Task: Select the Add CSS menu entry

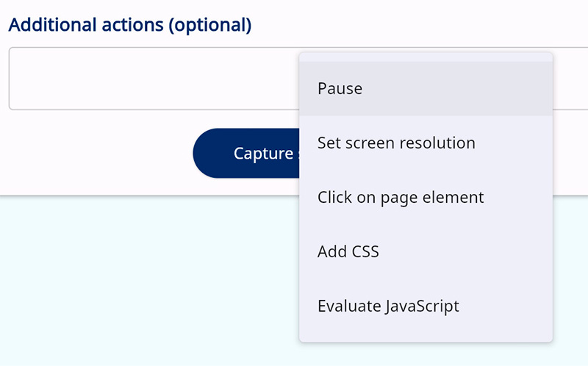Action: point(348,251)
